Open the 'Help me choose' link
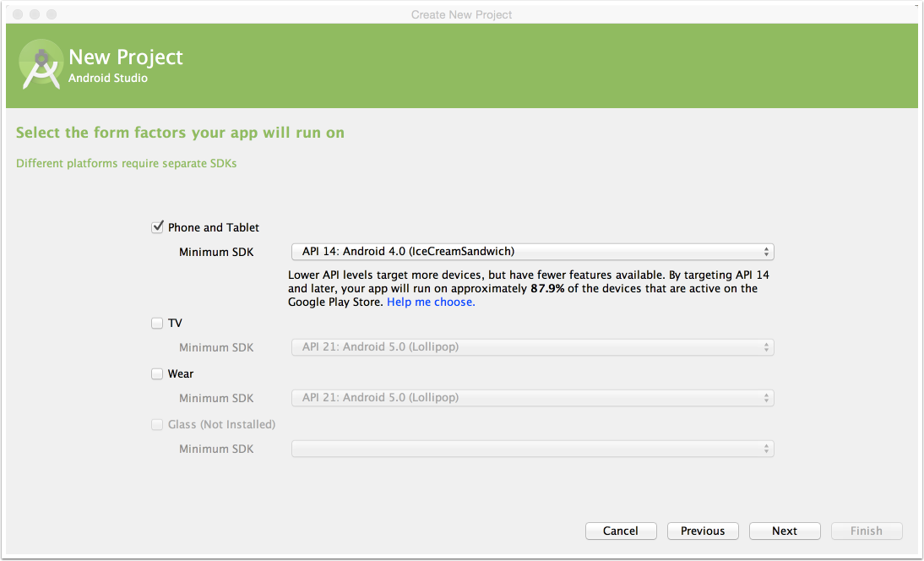This screenshot has height=561, width=924. (431, 302)
